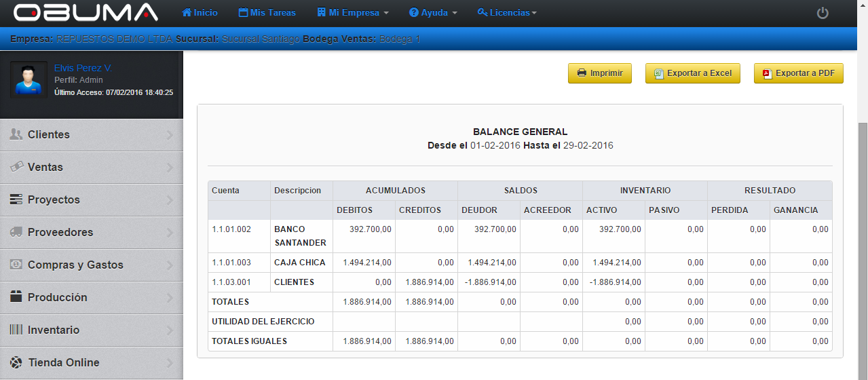
Task: Click the Proyectos list icon
Action: [16, 199]
